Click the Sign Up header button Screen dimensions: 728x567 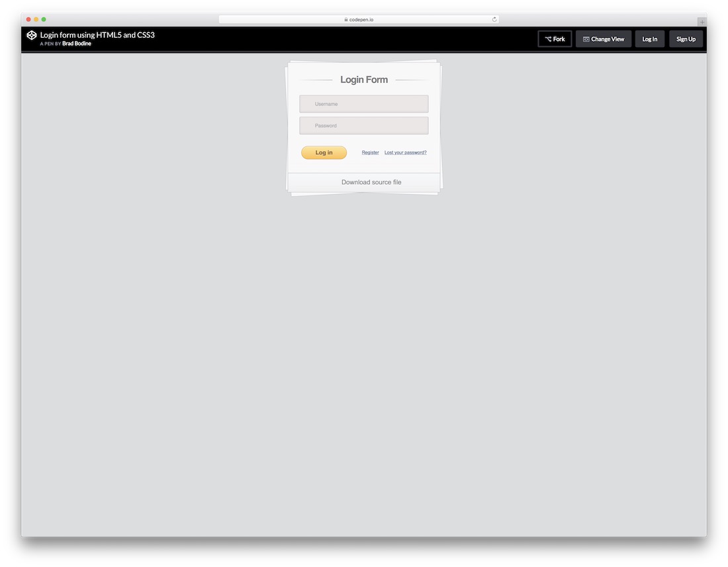click(x=686, y=38)
